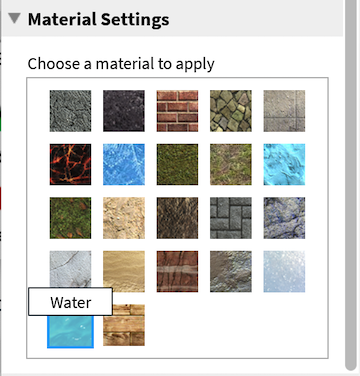Click the Material Settings header title

coord(99,19)
